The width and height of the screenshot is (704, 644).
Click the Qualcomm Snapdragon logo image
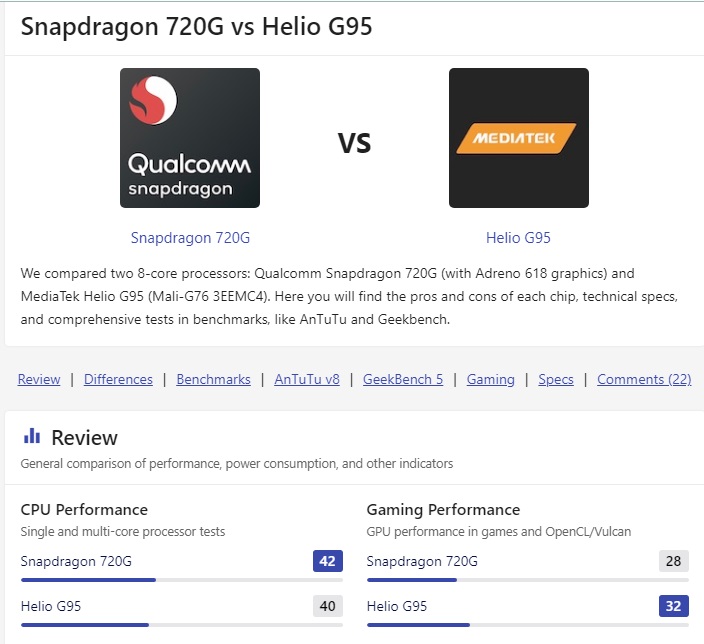coord(190,138)
